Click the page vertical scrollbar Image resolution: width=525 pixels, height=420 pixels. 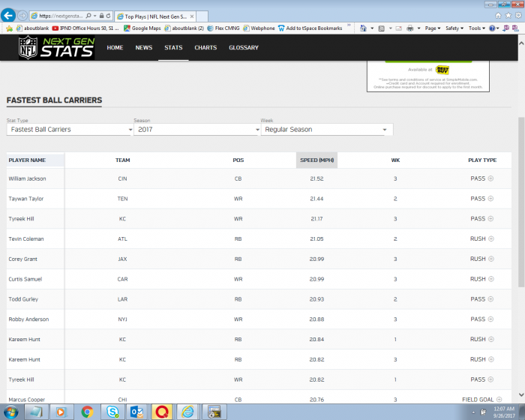520,202
